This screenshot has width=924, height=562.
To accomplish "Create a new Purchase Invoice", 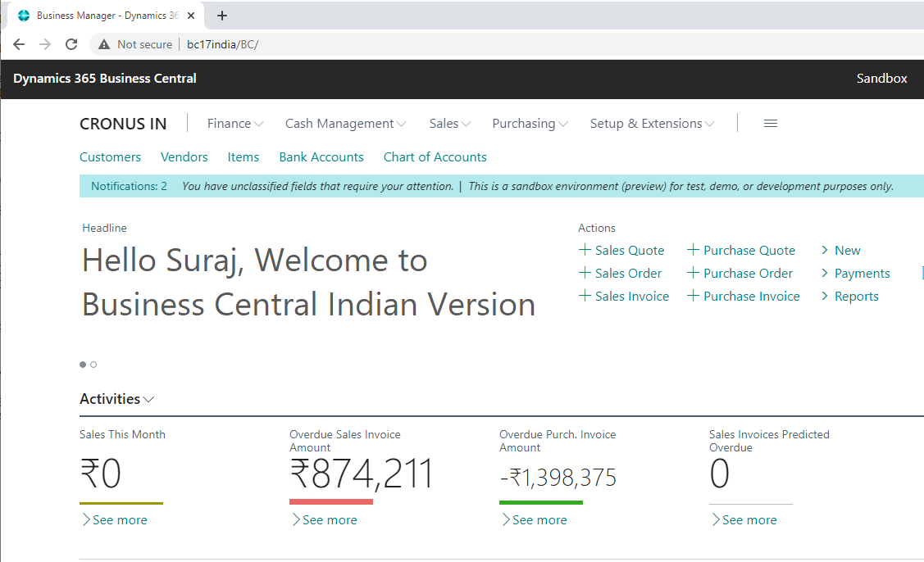I will click(x=744, y=297).
